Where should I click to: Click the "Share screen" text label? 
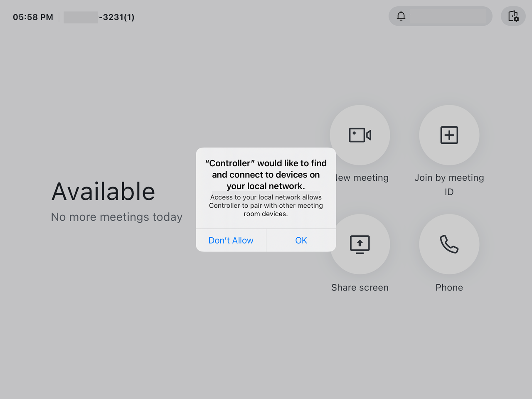(x=360, y=288)
